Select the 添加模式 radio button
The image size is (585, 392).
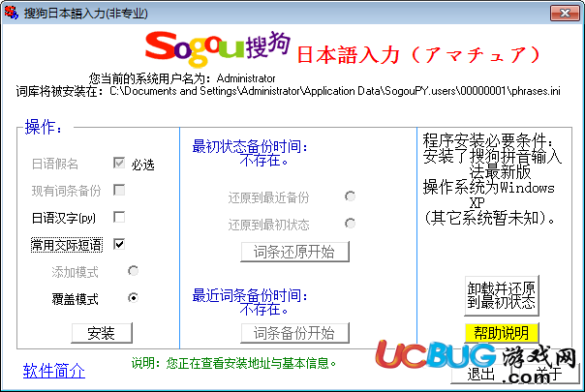click(x=133, y=271)
